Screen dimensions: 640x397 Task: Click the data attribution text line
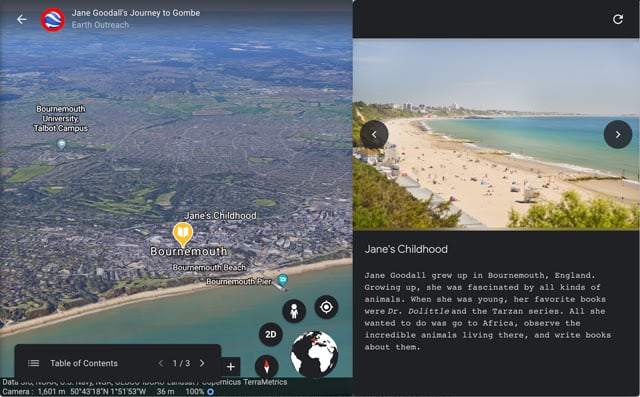tap(144, 382)
